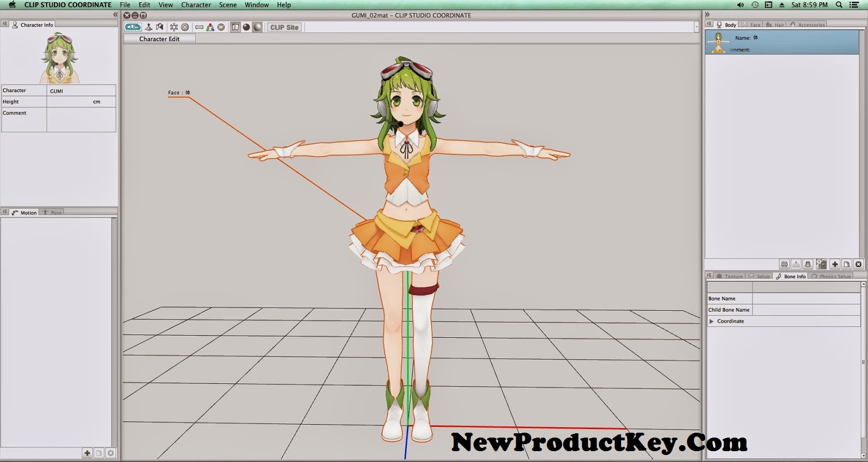Viewport: 868px width, 462px height.
Task: Click the Height value field
Action: click(81, 101)
